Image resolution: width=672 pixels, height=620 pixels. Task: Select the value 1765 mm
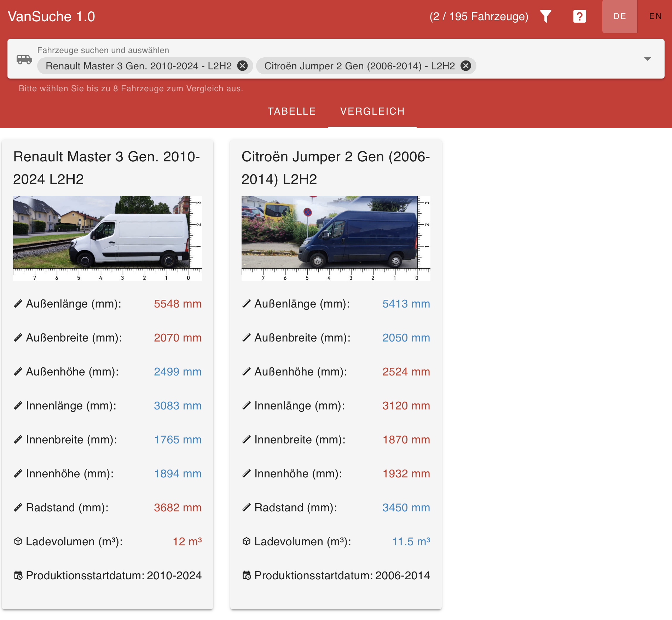tap(178, 440)
